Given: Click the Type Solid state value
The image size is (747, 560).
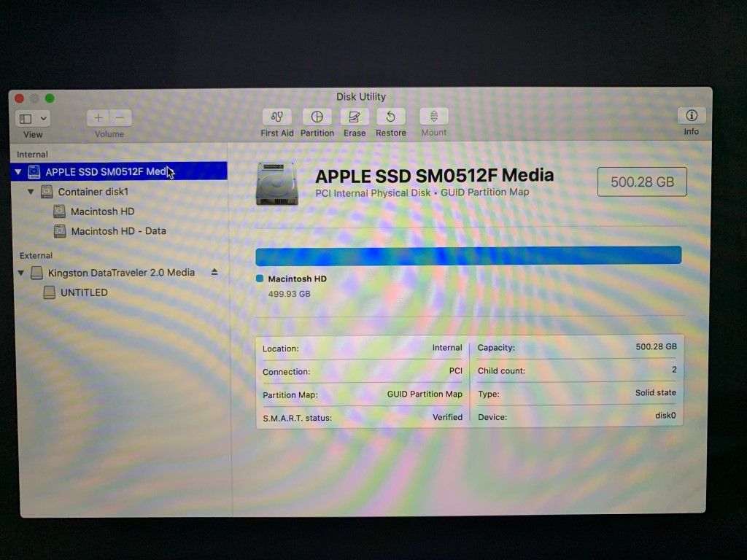Looking at the screenshot, I should coord(656,392).
